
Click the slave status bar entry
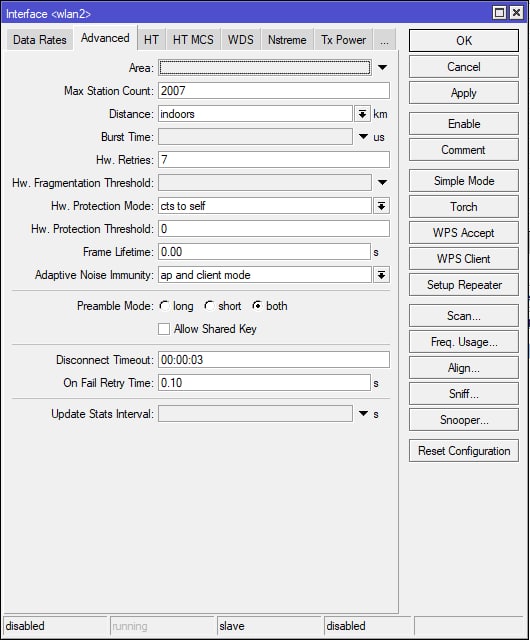point(269,626)
